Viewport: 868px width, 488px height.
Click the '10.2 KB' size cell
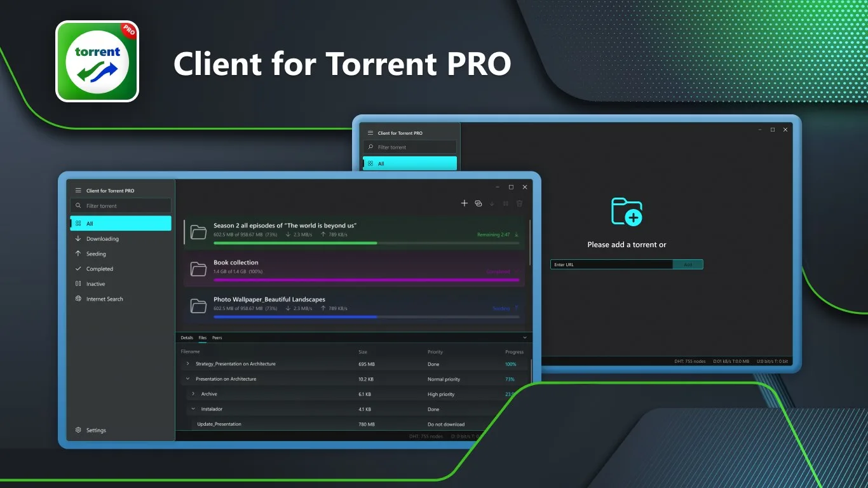click(x=365, y=379)
